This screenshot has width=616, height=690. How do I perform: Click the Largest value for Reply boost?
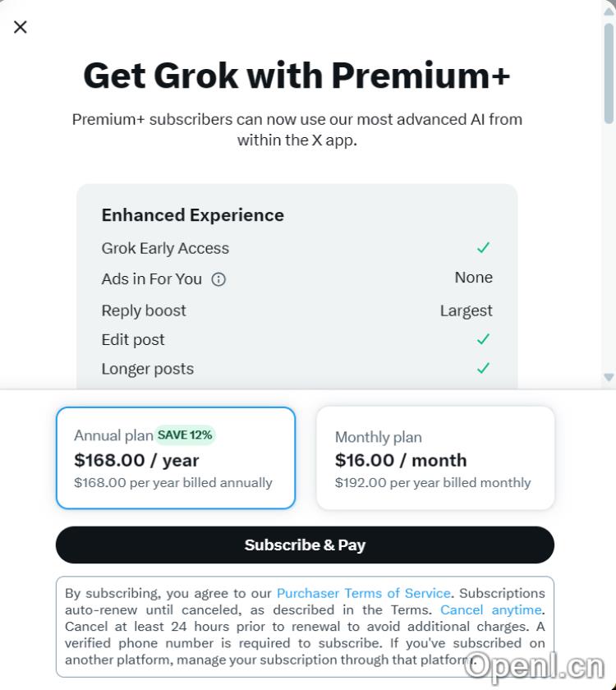[x=467, y=310]
